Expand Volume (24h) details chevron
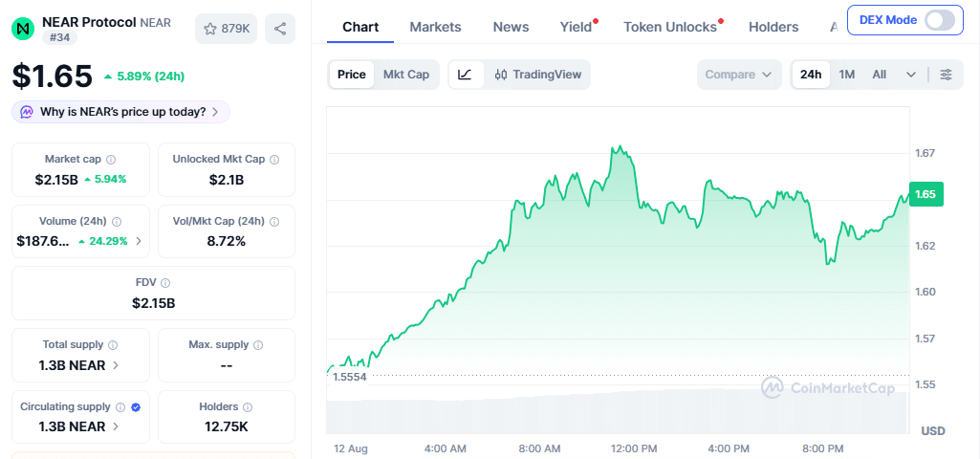Image resolution: width=980 pixels, height=459 pixels. point(138,241)
